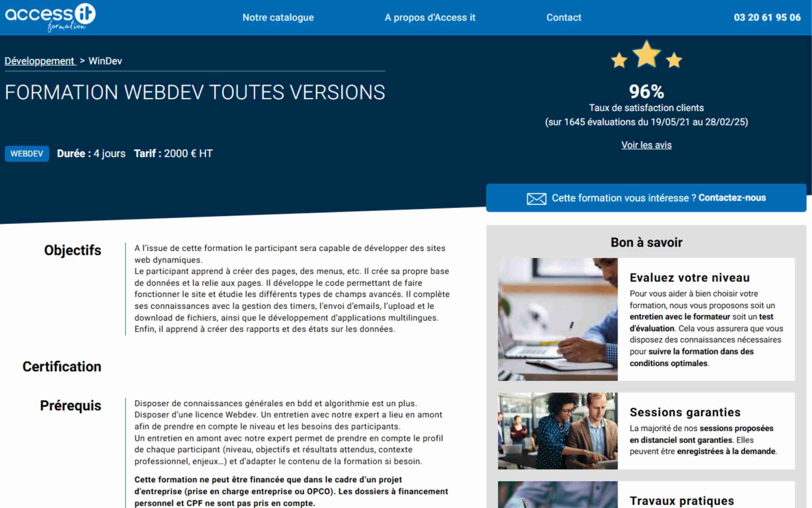Click the Bon à savoir heading
The width and height of the screenshot is (812, 508).
646,242
